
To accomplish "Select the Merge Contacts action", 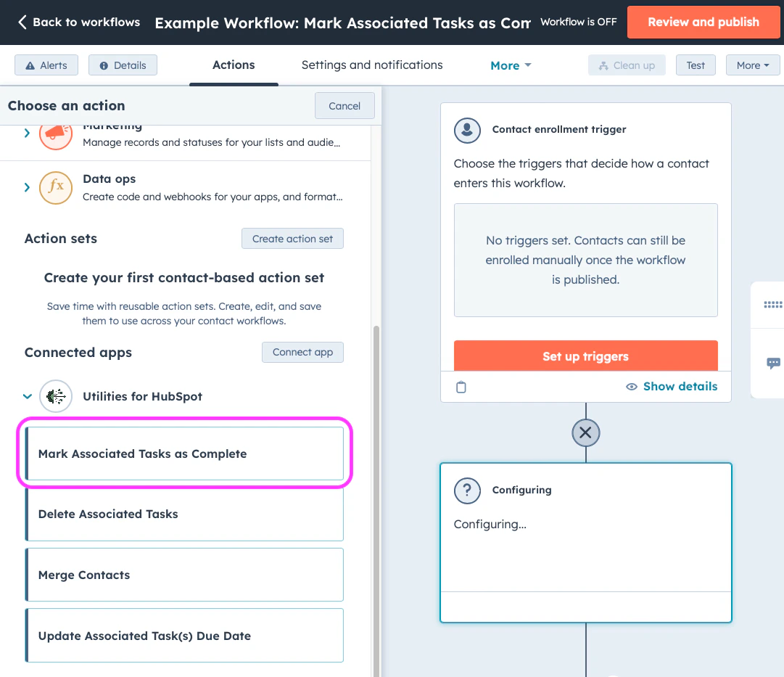I will 184,574.
